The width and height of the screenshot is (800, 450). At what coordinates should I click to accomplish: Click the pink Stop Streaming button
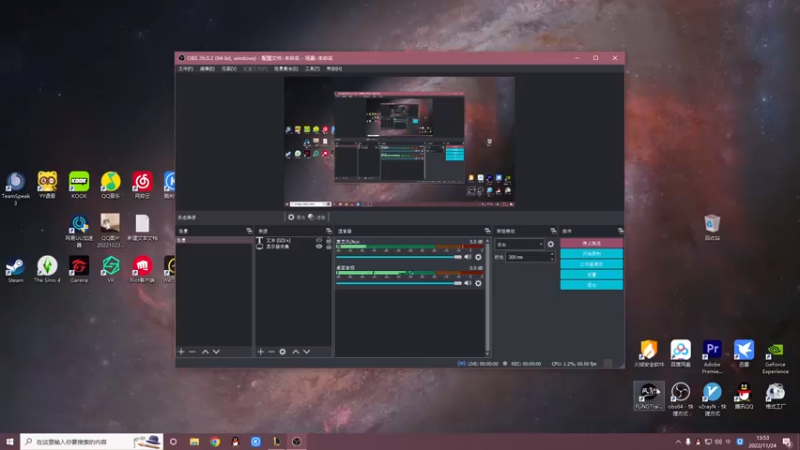pos(591,243)
